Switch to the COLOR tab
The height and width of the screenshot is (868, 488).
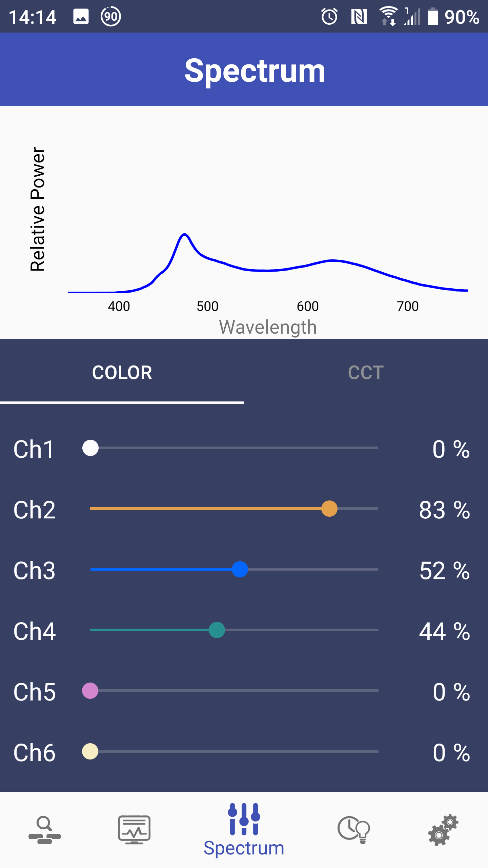tap(122, 372)
